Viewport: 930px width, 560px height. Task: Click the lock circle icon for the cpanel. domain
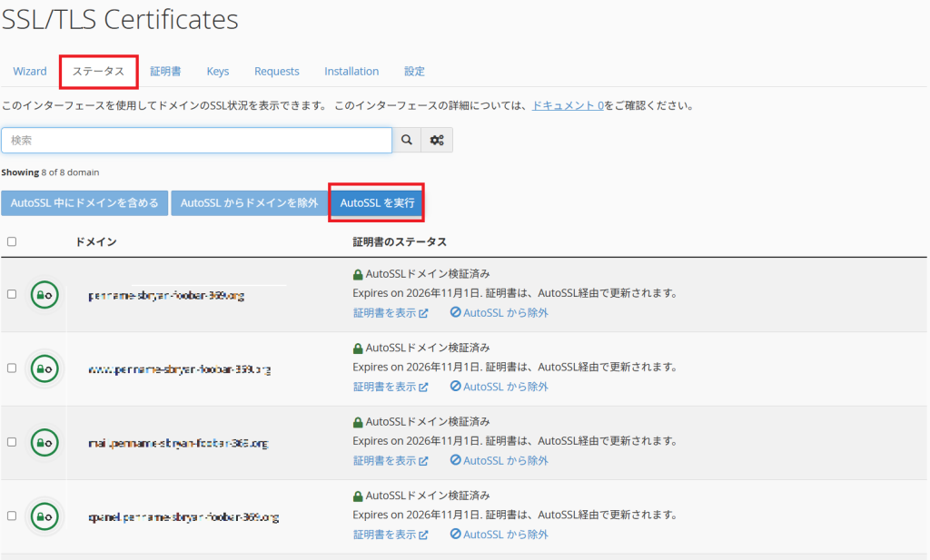click(45, 516)
